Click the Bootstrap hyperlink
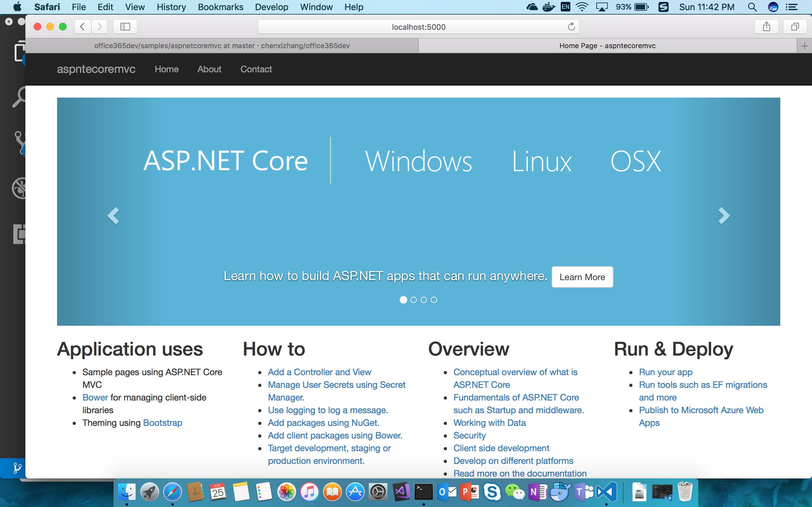Image resolution: width=812 pixels, height=507 pixels. [162, 423]
